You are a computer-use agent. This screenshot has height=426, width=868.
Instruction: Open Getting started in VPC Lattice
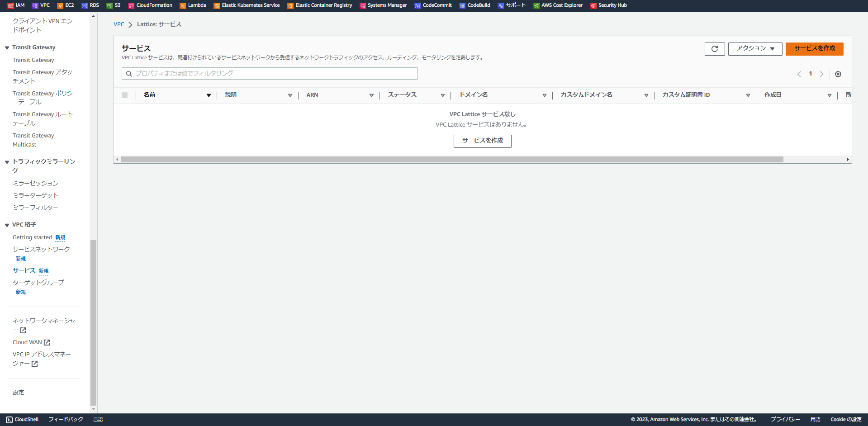(x=33, y=237)
